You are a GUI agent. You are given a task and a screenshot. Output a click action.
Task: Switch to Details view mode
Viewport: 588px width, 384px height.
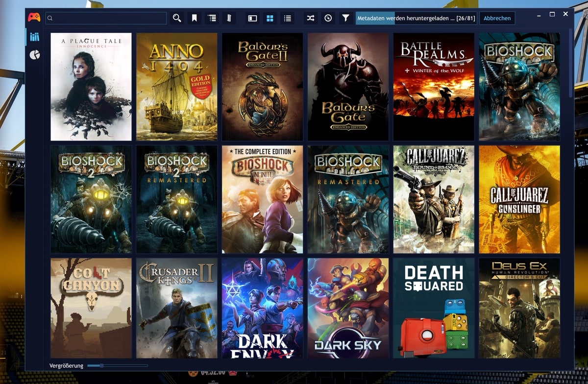point(252,18)
